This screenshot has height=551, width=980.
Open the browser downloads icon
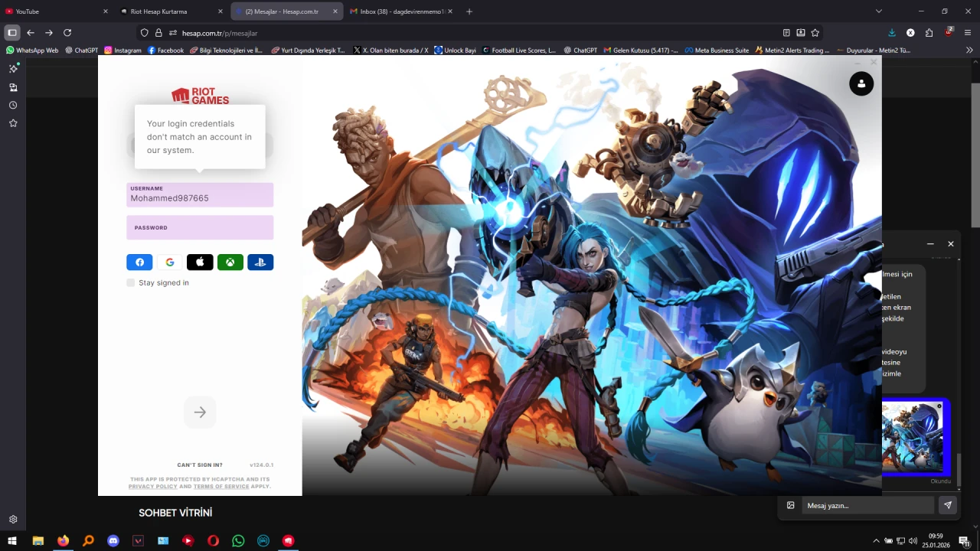(x=892, y=33)
